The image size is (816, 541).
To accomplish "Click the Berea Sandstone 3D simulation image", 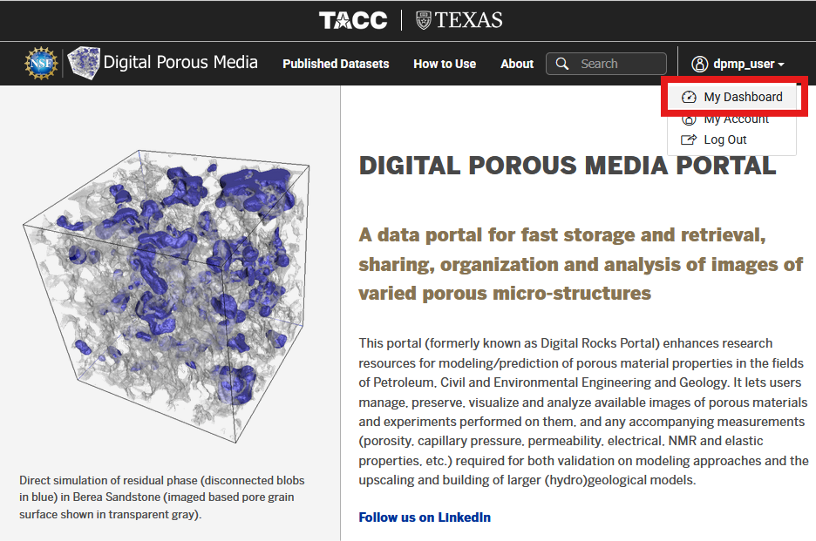I will click(x=167, y=297).
